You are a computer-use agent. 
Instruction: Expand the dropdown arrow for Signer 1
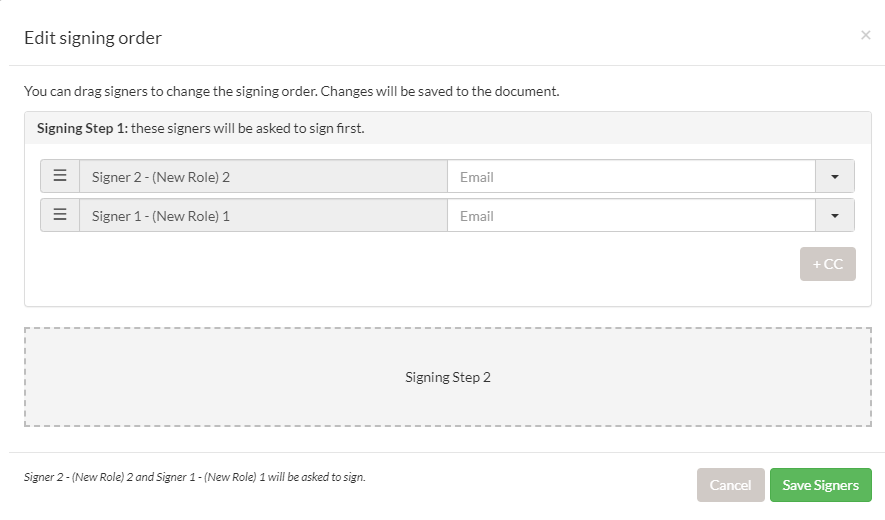tap(835, 215)
